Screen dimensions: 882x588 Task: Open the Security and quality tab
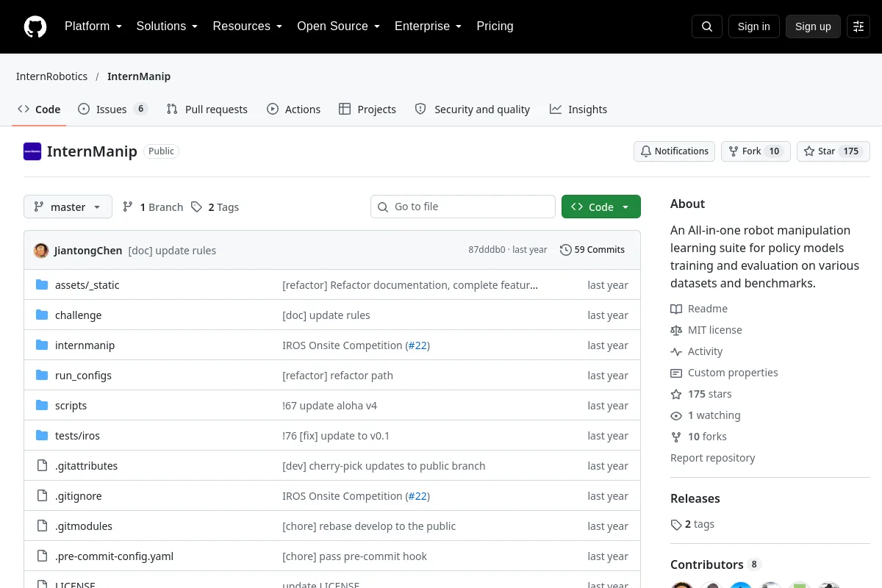click(x=472, y=110)
